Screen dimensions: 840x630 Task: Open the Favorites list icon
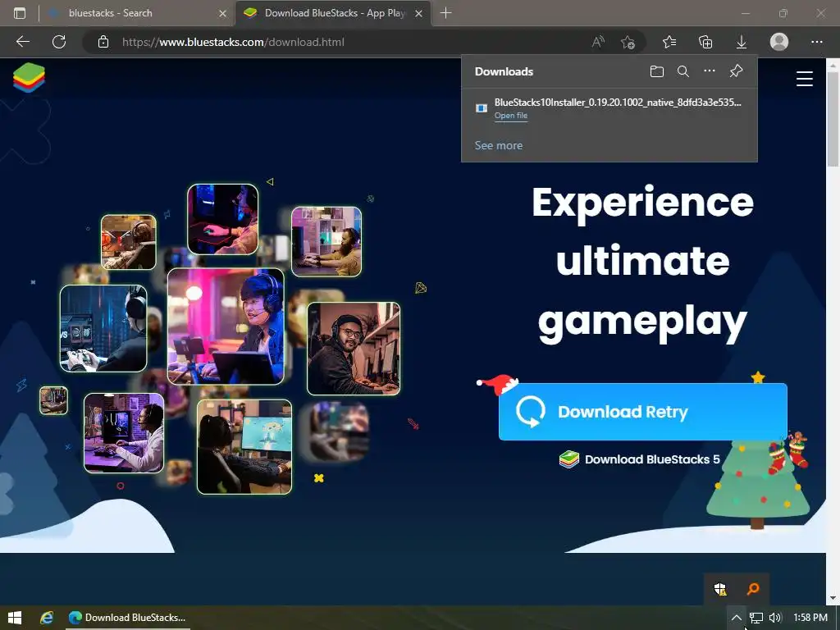click(669, 42)
